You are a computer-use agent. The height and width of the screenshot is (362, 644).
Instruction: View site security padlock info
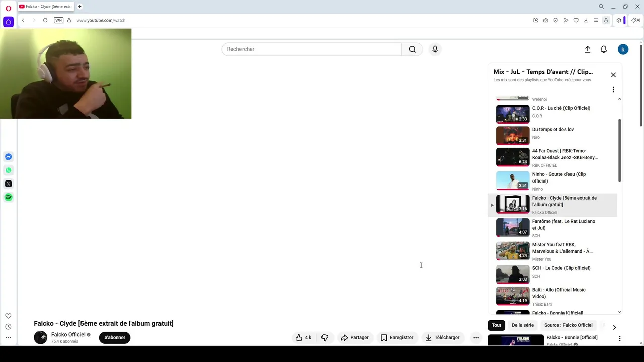pyautogui.click(x=69, y=20)
